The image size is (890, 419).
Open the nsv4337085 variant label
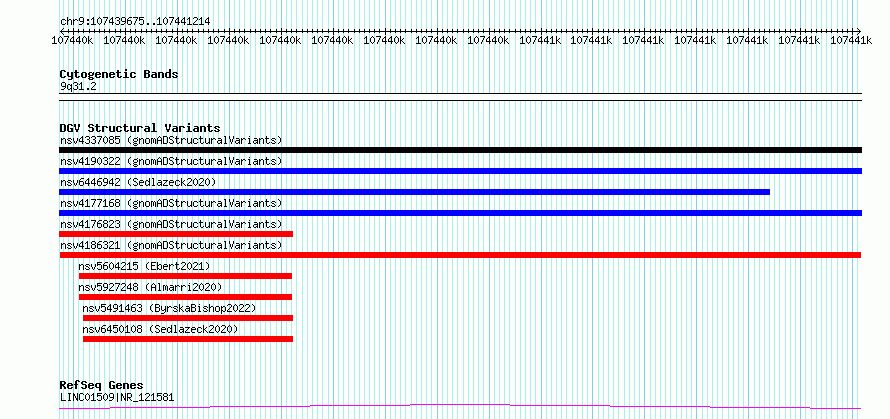click(x=171, y=140)
